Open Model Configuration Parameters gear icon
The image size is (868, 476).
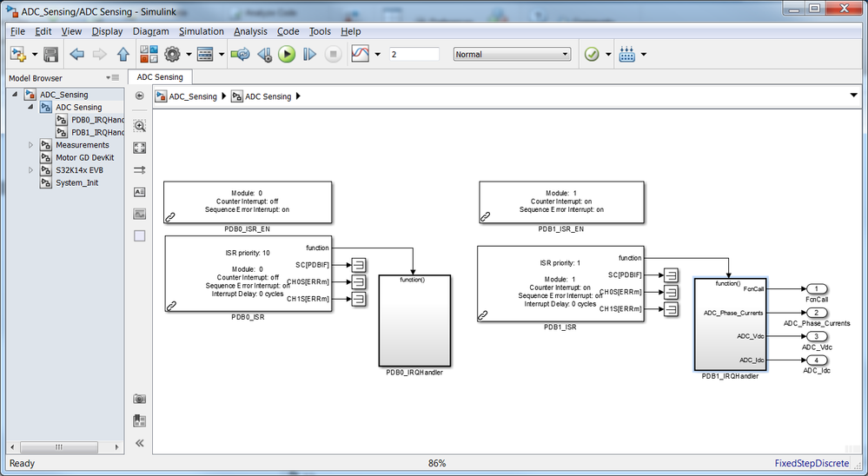click(172, 54)
